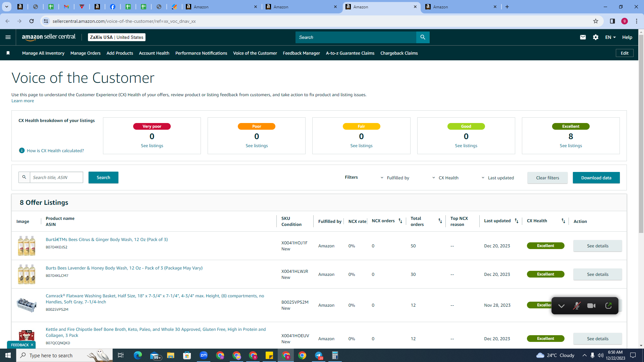Close the FEEDBACK tab with its X
The image size is (644, 362).
click(x=32, y=345)
